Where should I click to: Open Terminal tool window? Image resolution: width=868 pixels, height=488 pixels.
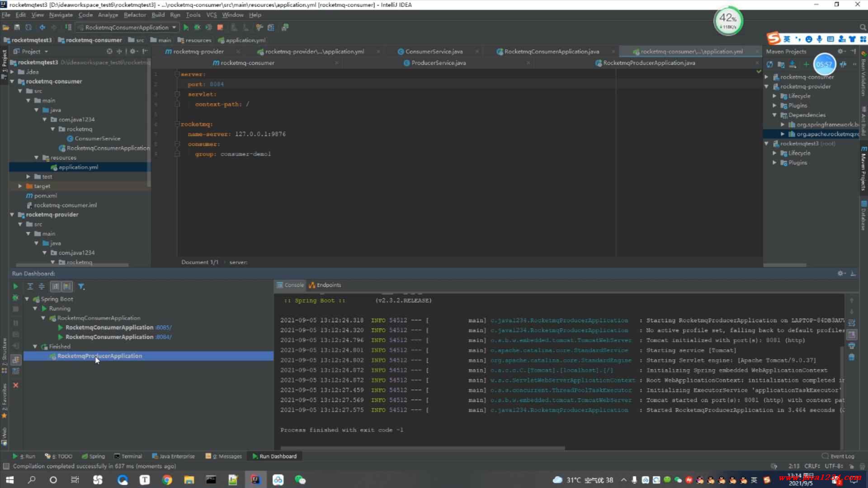pos(128,456)
